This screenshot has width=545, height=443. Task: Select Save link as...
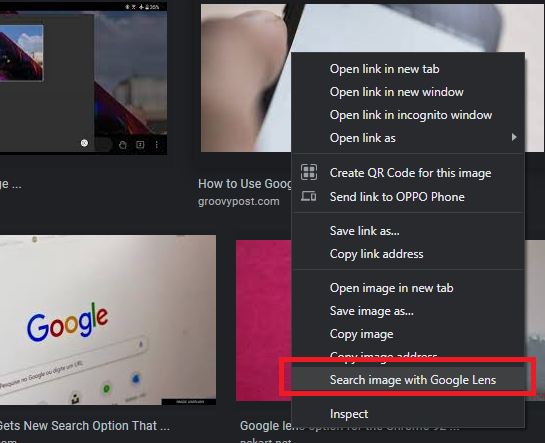click(x=408, y=231)
